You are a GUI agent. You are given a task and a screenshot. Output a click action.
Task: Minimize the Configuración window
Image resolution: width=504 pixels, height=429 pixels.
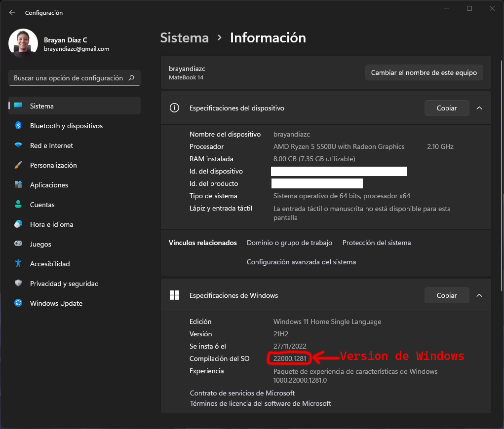446,8
